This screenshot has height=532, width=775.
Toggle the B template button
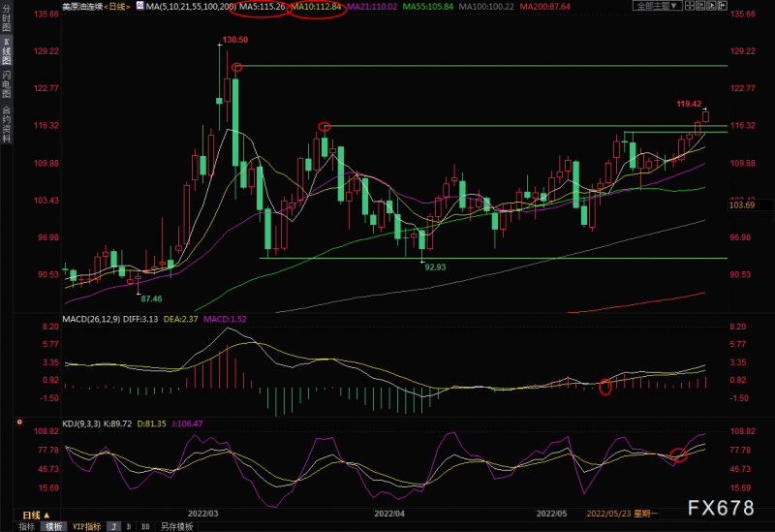(x=129, y=526)
